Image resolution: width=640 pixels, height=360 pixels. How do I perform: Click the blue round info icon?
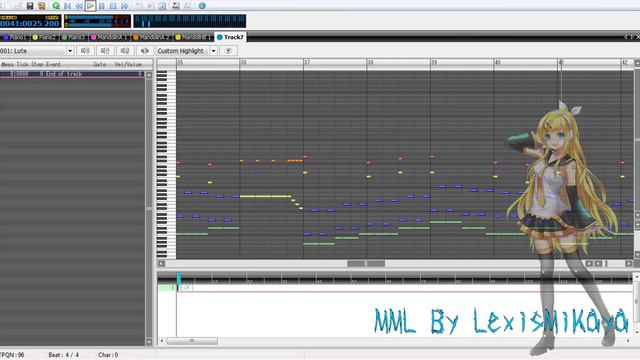202,6
